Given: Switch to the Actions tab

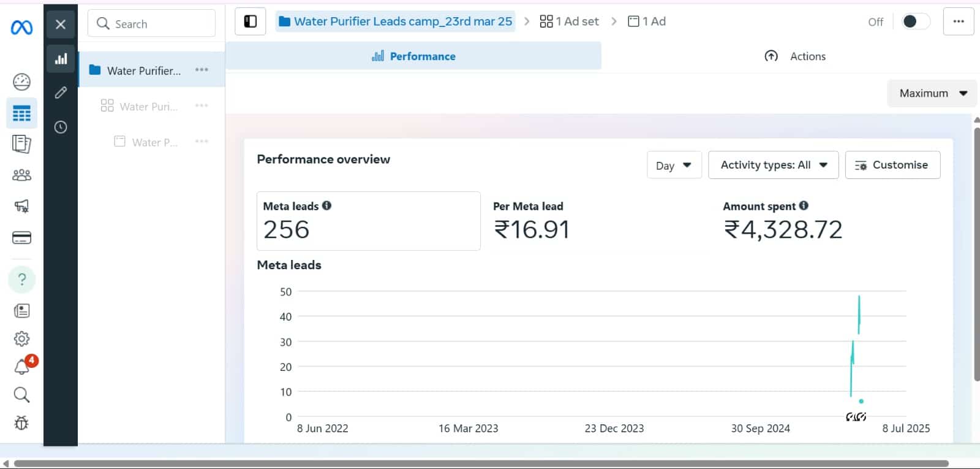Looking at the screenshot, I should [795, 56].
